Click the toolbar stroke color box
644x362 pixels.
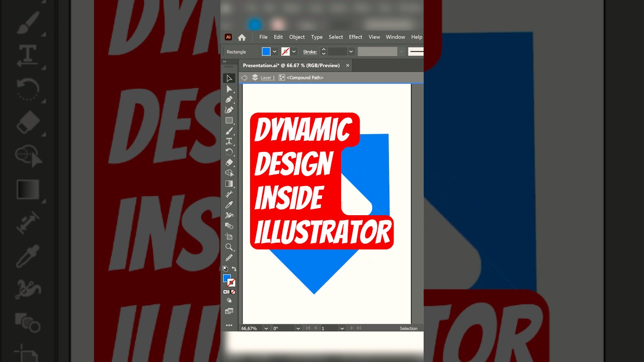[x=231, y=283]
